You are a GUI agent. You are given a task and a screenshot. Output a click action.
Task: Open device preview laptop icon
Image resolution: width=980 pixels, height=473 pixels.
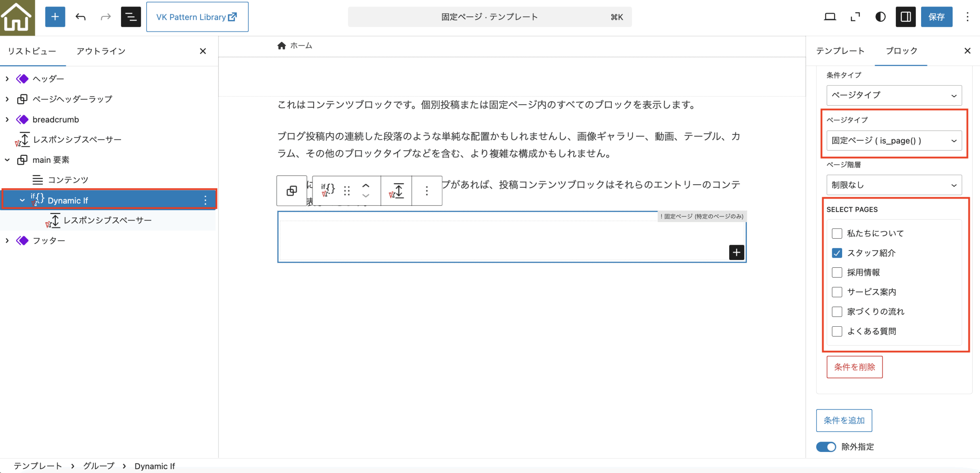pyautogui.click(x=830, y=17)
